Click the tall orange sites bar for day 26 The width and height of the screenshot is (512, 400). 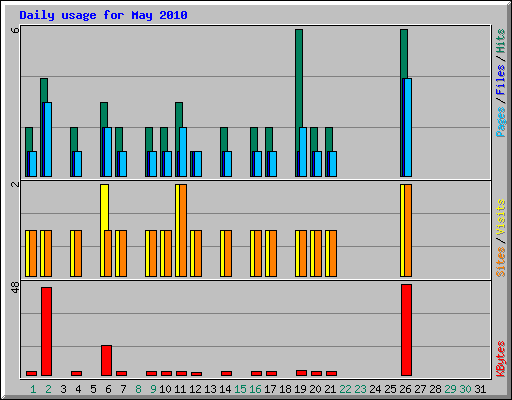[408, 230]
